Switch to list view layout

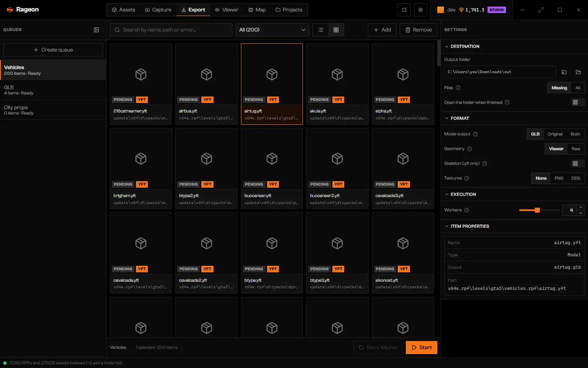pos(321,30)
